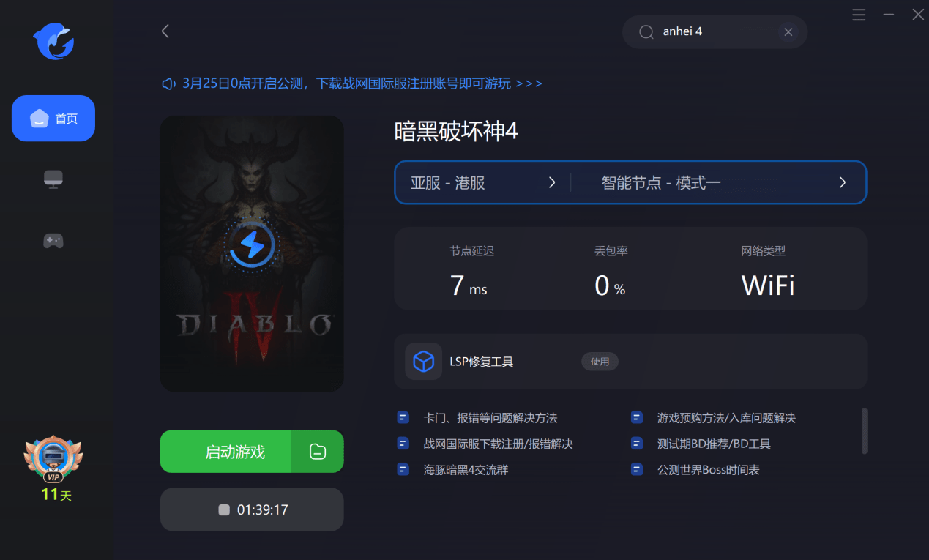929x560 pixels.
Task: Click the VIP badge showing 11天
Action: click(53, 467)
